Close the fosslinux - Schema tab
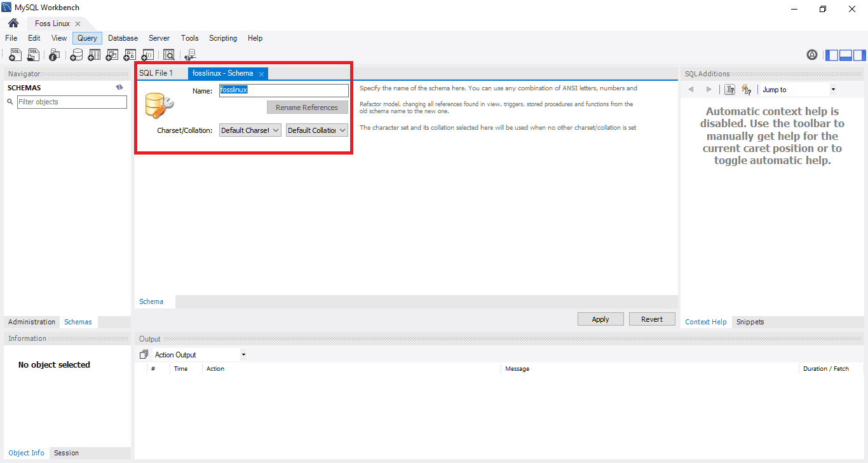 click(x=261, y=74)
